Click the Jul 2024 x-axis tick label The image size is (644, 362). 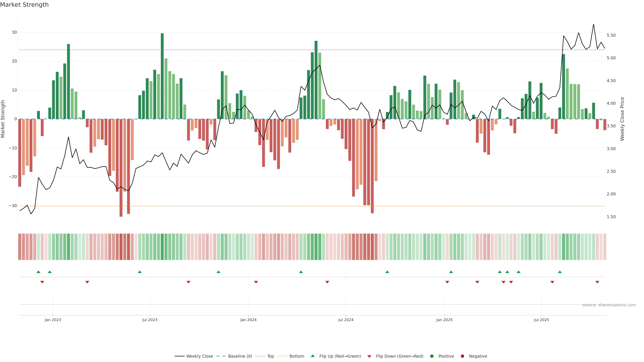tap(346, 320)
